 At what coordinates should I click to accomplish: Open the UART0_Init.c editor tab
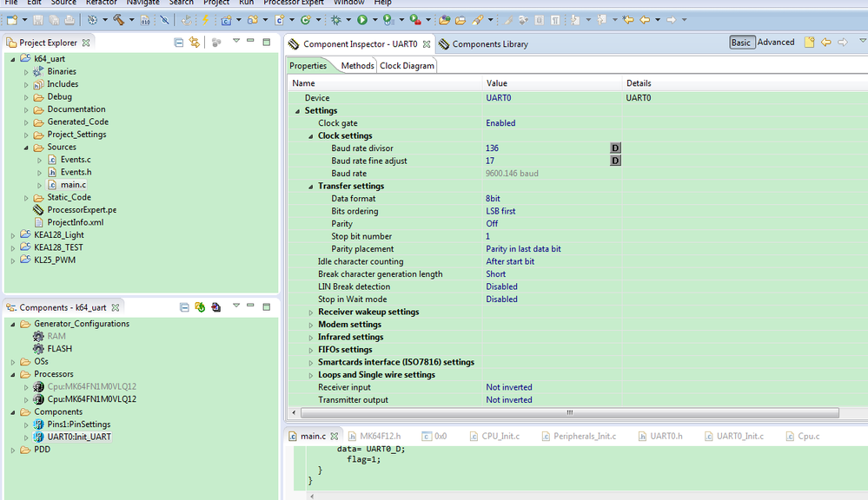pos(733,436)
